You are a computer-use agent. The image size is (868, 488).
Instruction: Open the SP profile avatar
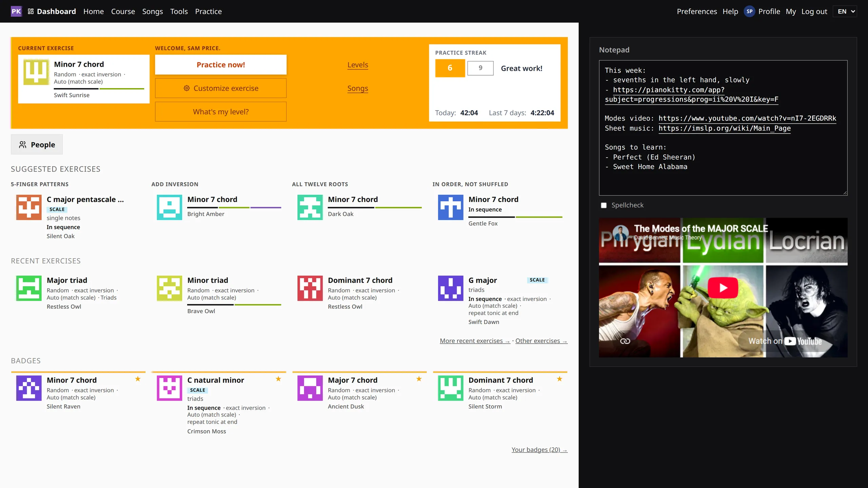(749, 11)
